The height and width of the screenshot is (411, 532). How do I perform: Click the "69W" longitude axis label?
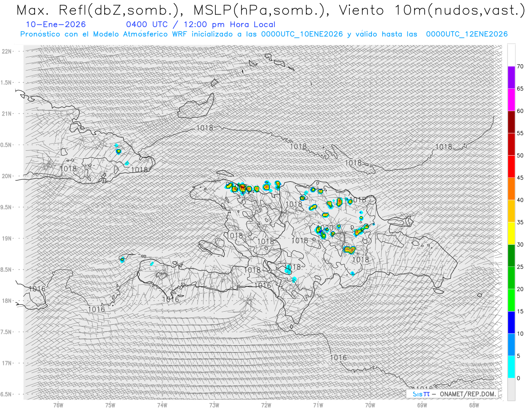pos(422,405)
